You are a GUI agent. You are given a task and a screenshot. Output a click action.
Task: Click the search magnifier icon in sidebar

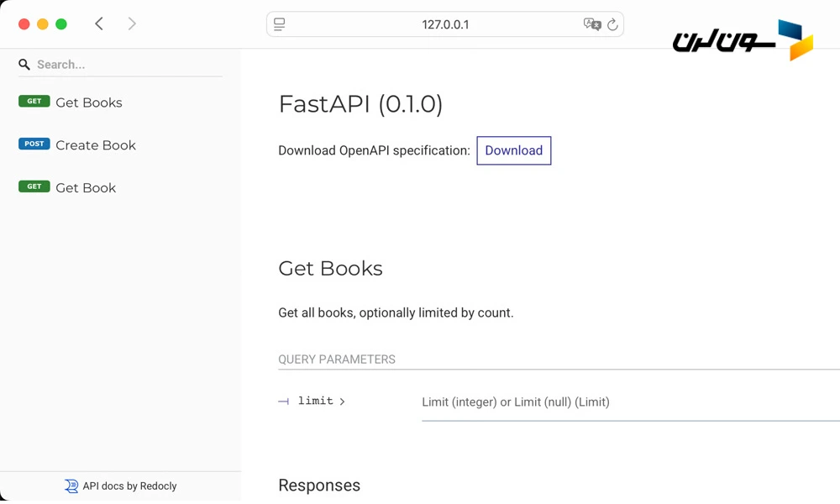[24, 65]
